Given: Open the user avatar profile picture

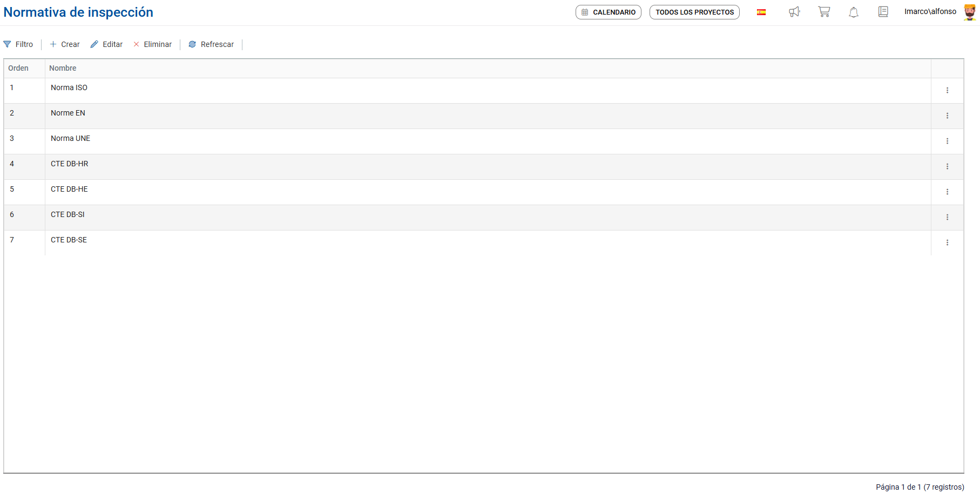Looking at the screenshot, I should point(970,12).
